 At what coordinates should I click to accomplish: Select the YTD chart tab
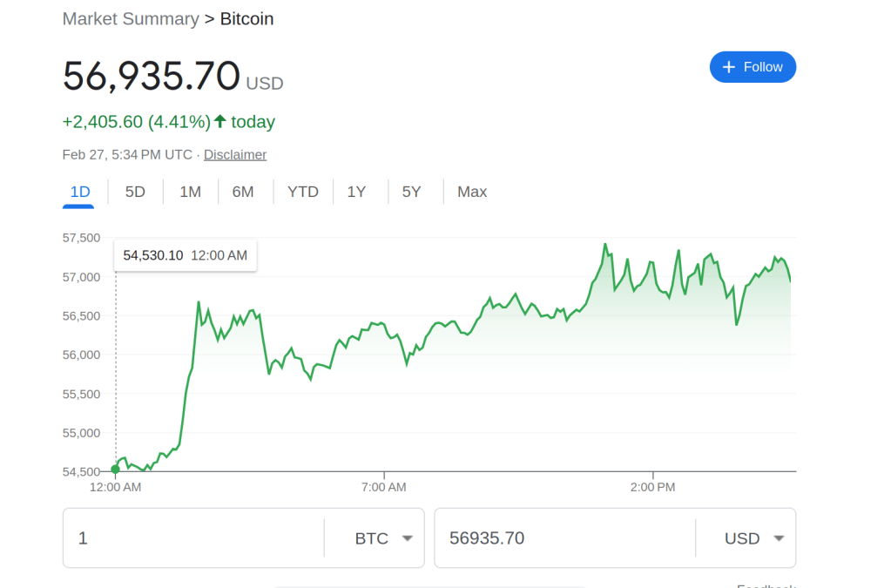pos(302,192)
